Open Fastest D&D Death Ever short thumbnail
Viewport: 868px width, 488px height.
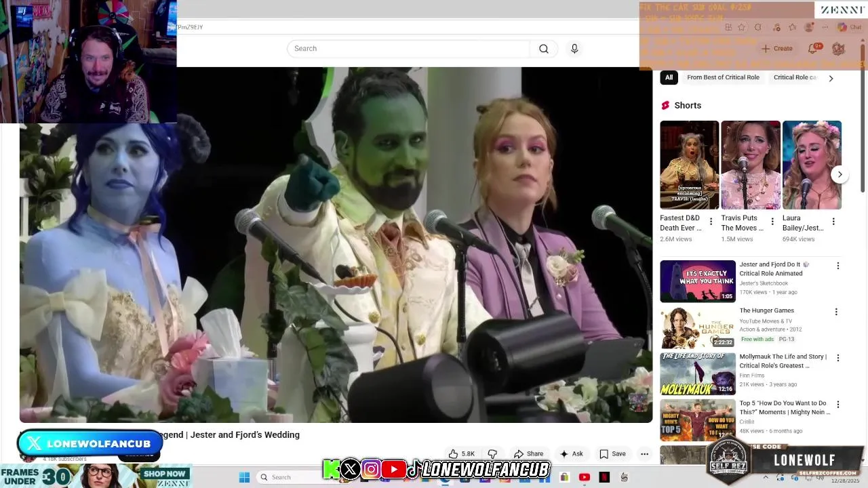click(x=689, y=165)
